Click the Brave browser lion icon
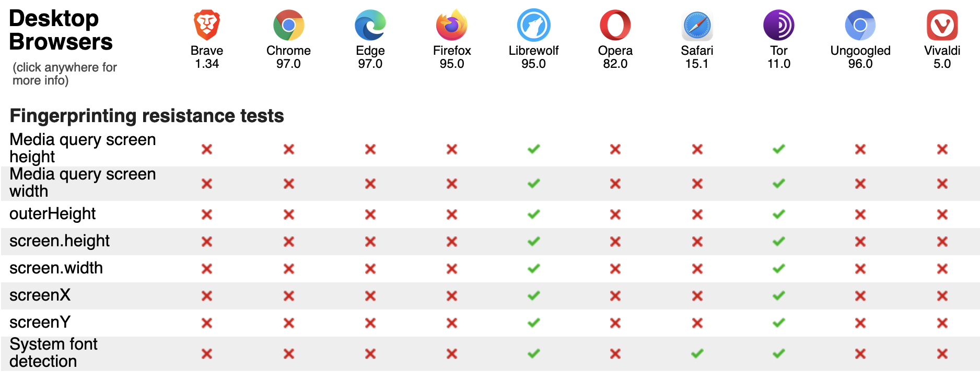 coord(207,25)
